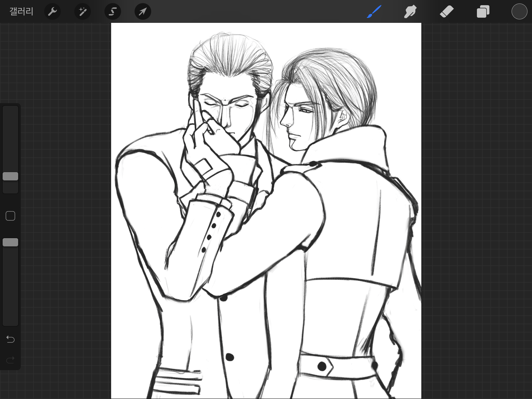Redo the last undone stroke

point(10,360)
